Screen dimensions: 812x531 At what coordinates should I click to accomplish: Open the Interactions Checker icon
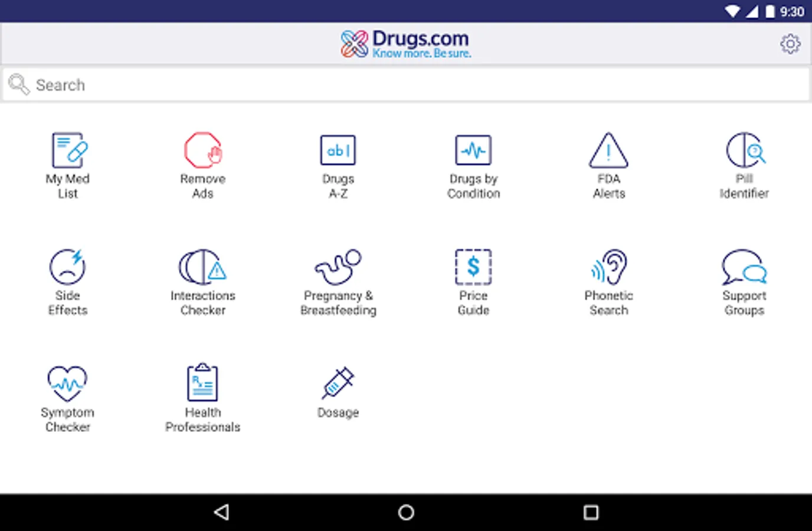(x=203, y=267)
